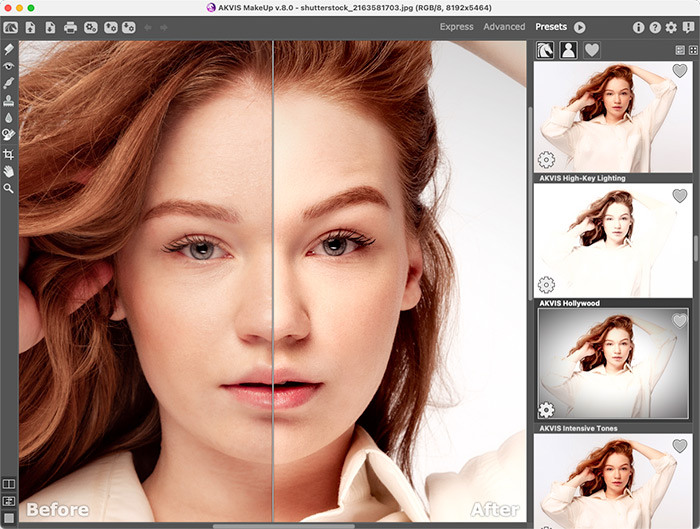The width and height of the screenshot is (700, 529).
Task: Select the Crop tool in left toolbar
Action: (9, 154)
